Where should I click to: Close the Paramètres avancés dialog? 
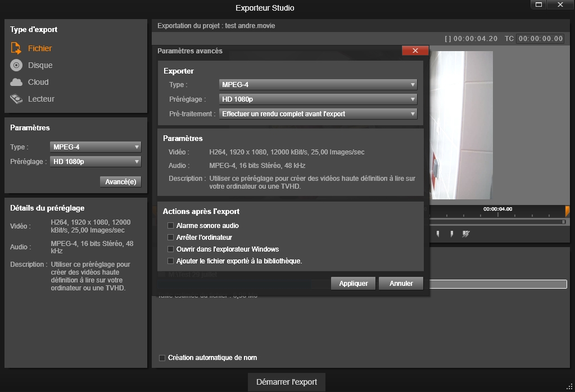coord(415,51)
